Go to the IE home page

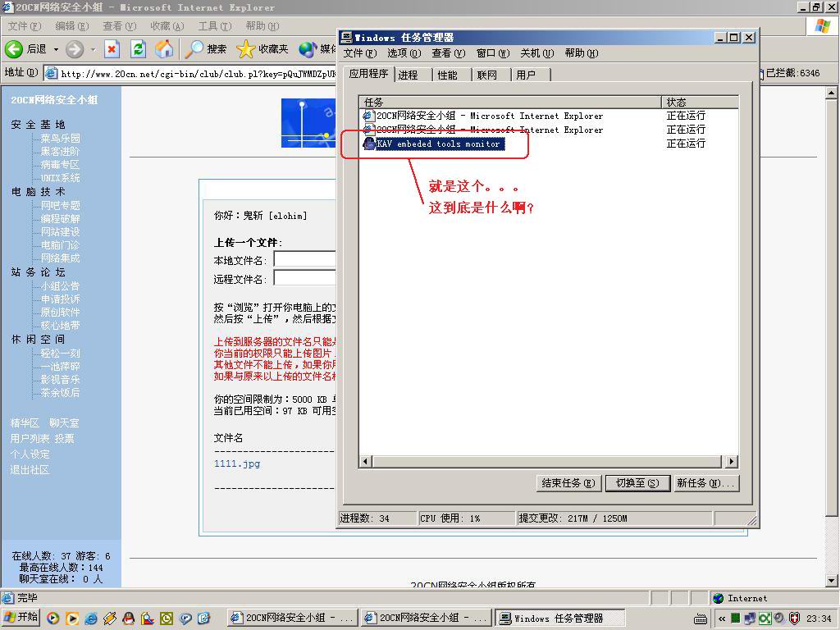pos(164,49)
